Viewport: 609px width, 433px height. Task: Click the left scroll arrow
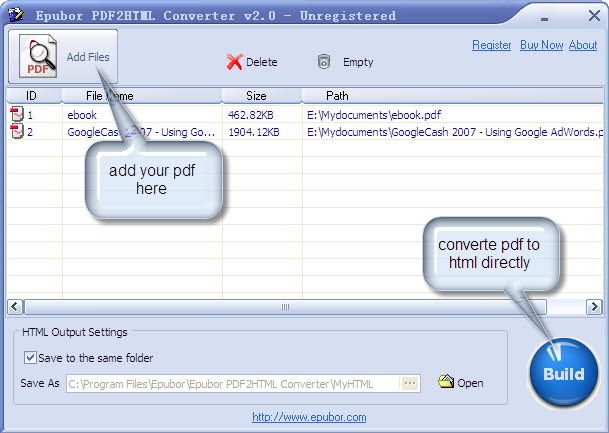coord(15,307)
